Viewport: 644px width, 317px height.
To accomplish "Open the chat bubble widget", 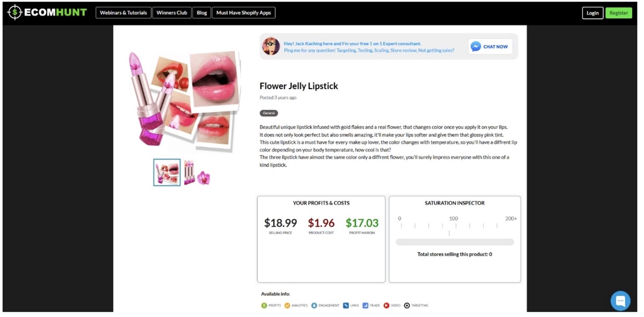I will point(620,300).
